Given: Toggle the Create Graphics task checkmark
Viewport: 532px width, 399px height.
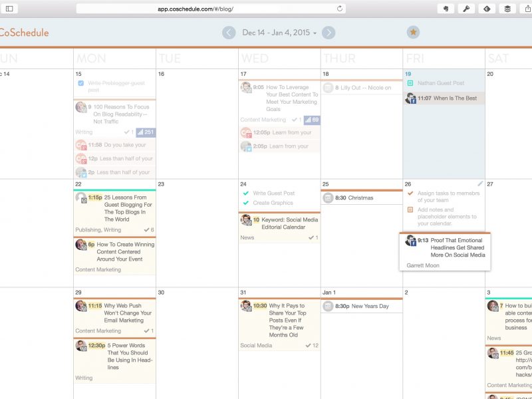Looking at the screenshot, I should click(246, 203).
